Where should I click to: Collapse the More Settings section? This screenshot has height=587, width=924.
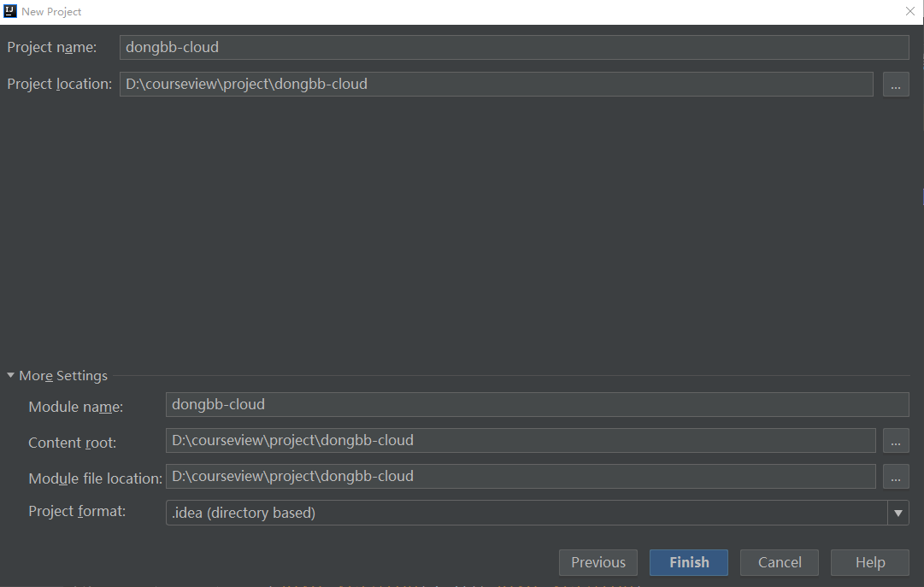(11, 376)
